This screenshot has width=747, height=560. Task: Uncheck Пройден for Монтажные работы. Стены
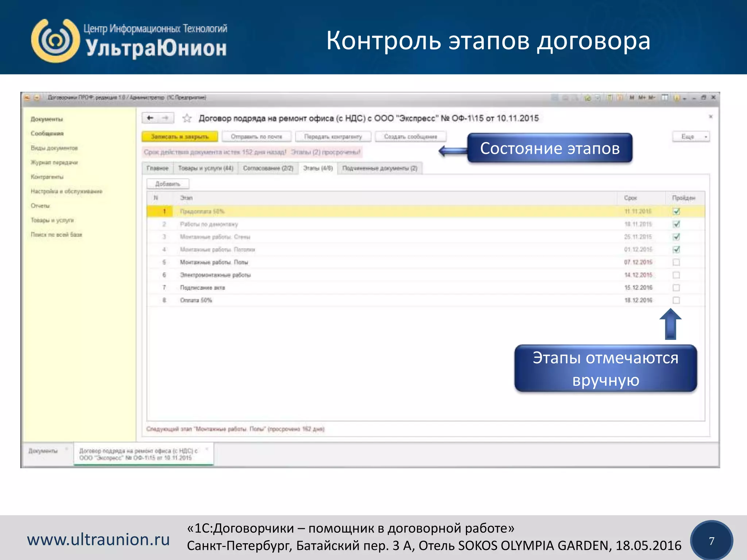click(676, 237)
